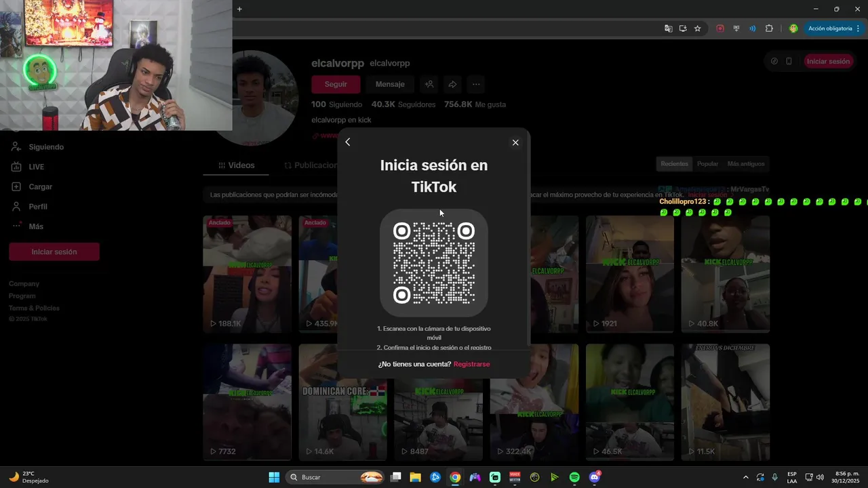The height and width of the screenshot is (488, 868).
Task: Open a new Chrome tab with plus
Action: (x=239, y=9)
